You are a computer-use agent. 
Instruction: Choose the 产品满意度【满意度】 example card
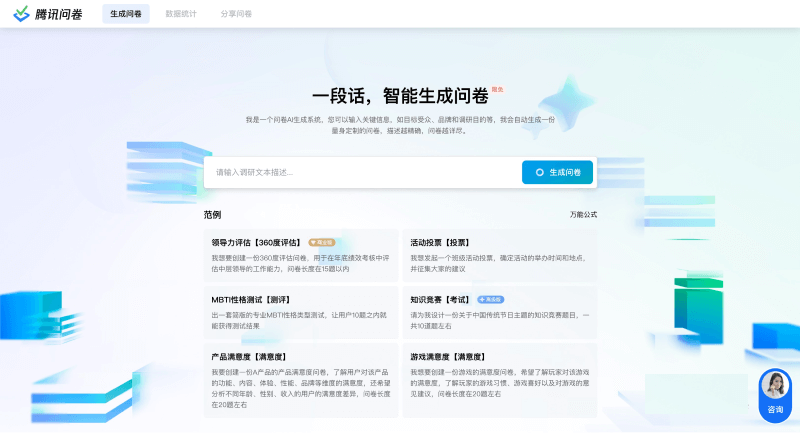click(300, 379)
